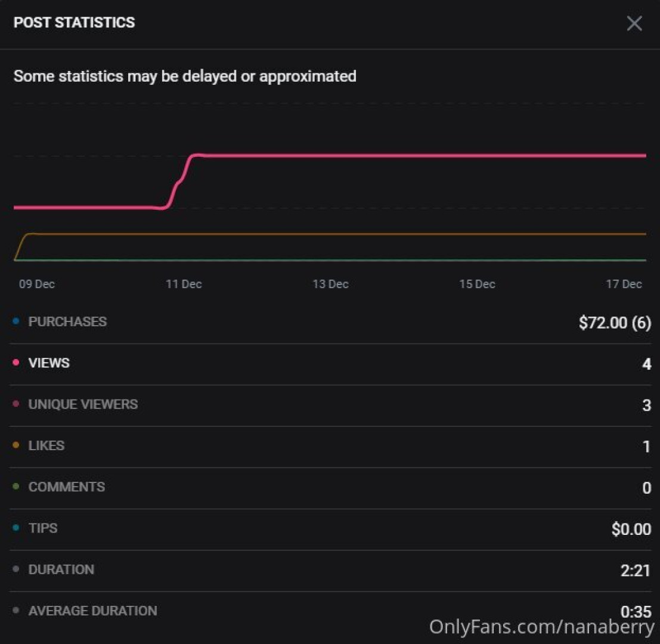Click the pink dot next to Views
Screen dimensions: 660x644
(16, 363)
